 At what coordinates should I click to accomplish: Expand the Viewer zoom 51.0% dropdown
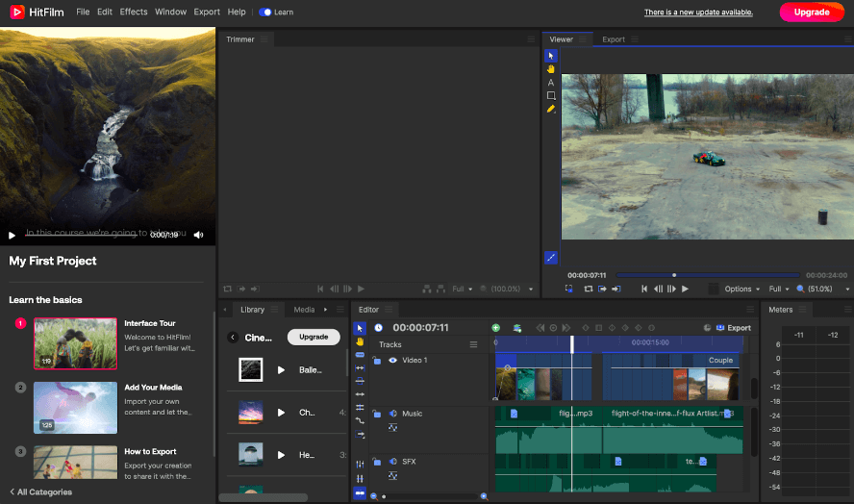(x=847, y=290)
